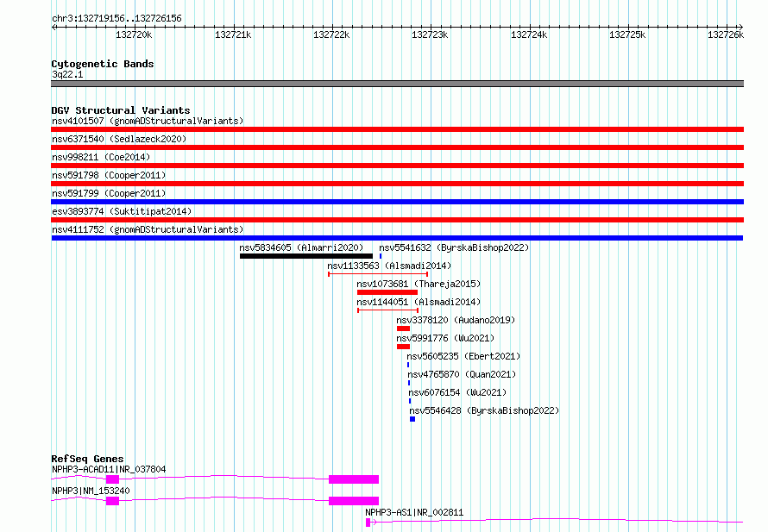Click the DGV Structural Variants track title

[121, 110]
